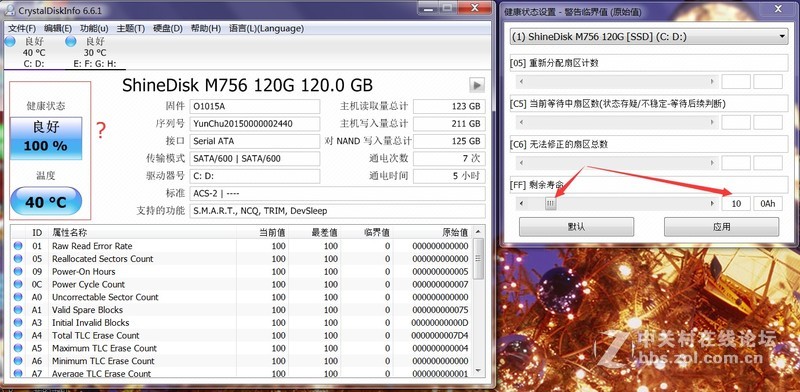Screen dimensions: 800x392
Task: Open the 帮助(H) menu
Action: (206, 28)
